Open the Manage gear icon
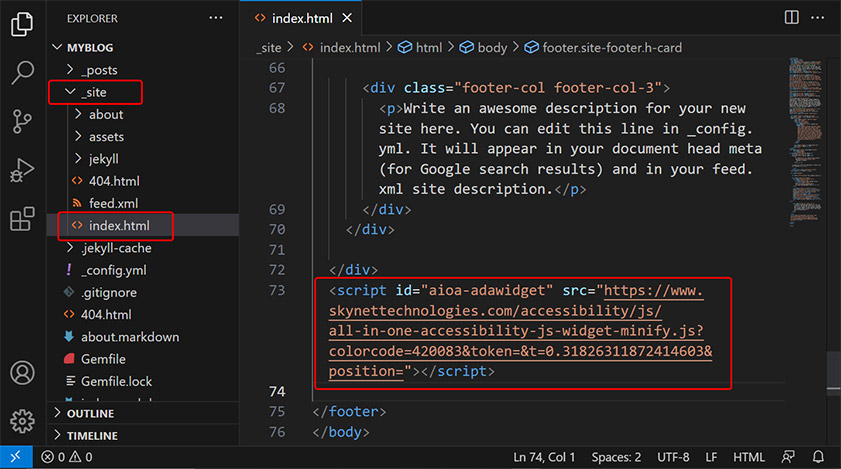 22,421
